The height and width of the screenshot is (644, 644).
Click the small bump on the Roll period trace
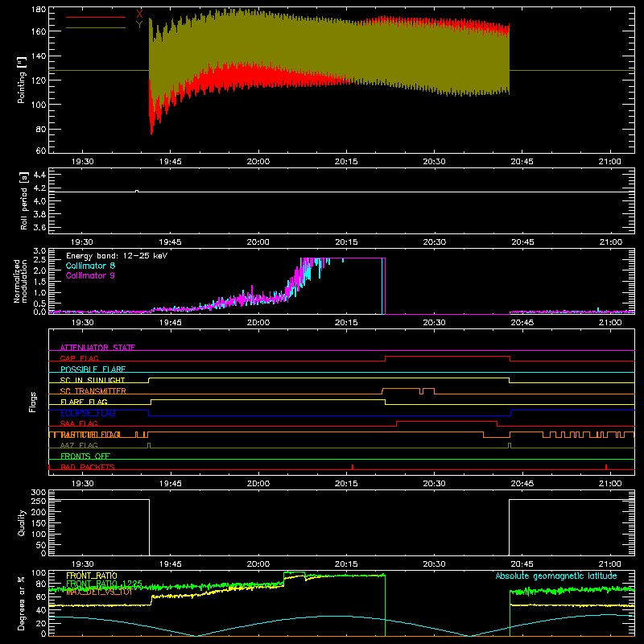pyautogui.click(x=137, y=191)
